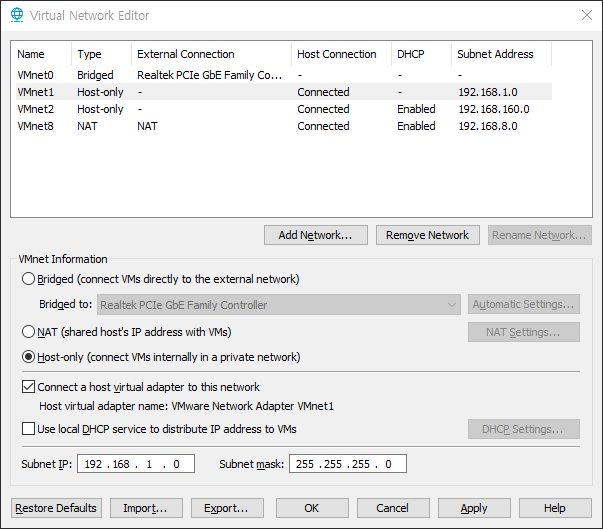Viewport: 603px width, 529px height.
Task: Click subnet address 192.168.8.0
Action: click(x=488, y=126)
